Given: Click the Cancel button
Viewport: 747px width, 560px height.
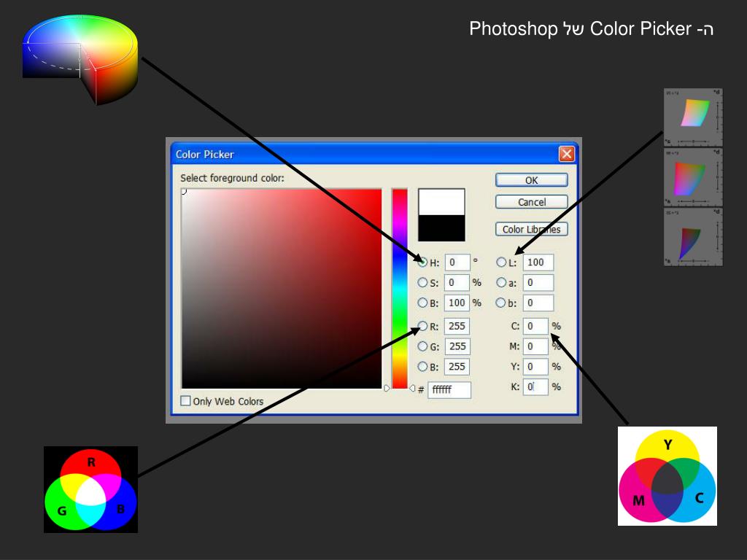Looking at the screenshot, I should tap(532, 202).
